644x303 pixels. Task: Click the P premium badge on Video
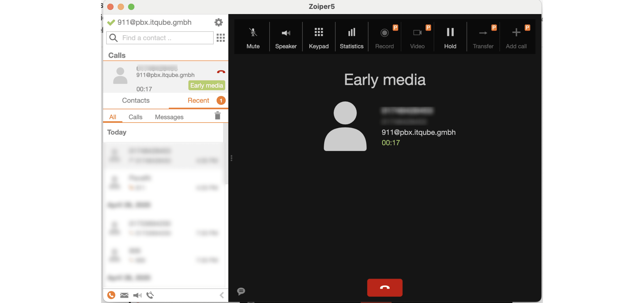[x=428, y=27]
